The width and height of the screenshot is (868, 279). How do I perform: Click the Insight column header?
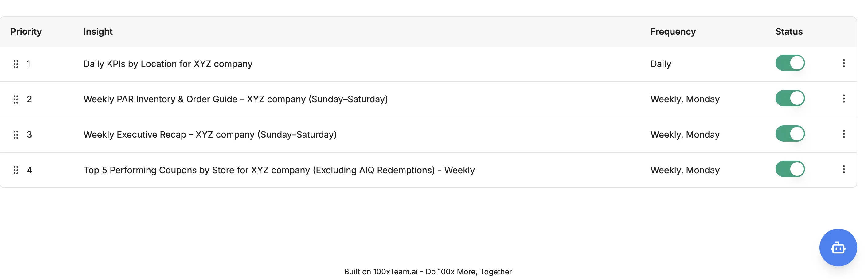[x=98, y=32]
